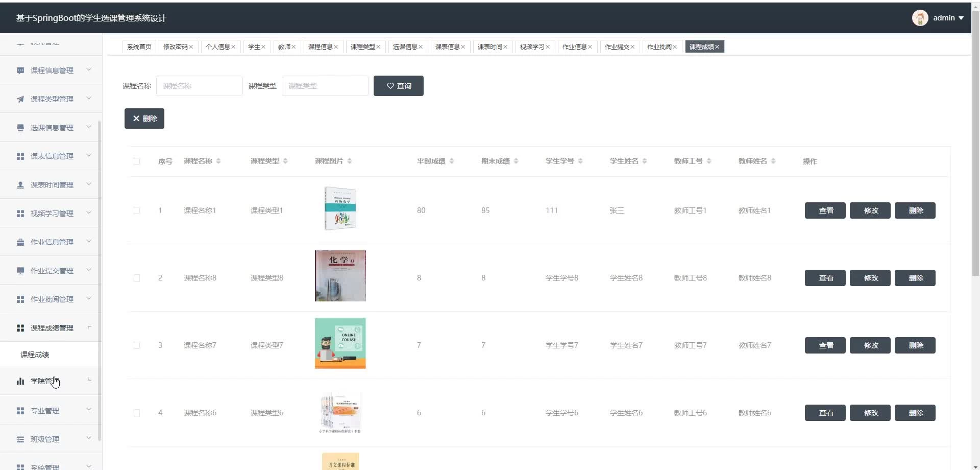Click the 作业批阅管理 grid icon
Viewport: 980px width, 470px height.
(x=20, y=299)
